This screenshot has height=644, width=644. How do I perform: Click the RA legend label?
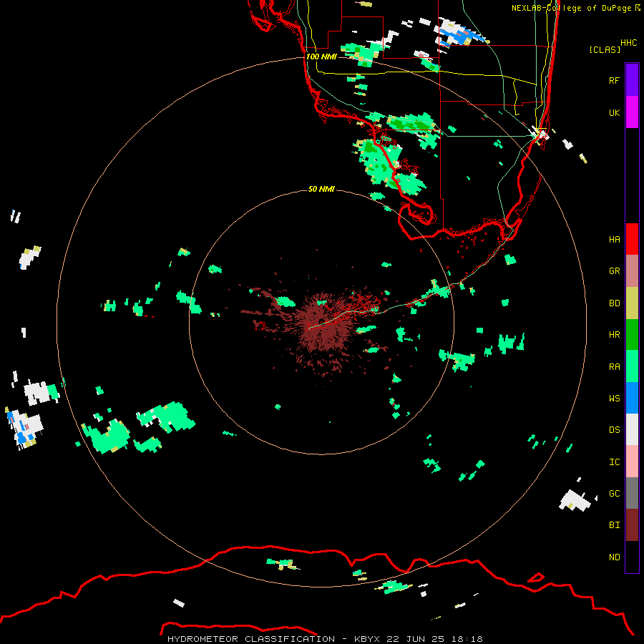[x=614, y=367]
